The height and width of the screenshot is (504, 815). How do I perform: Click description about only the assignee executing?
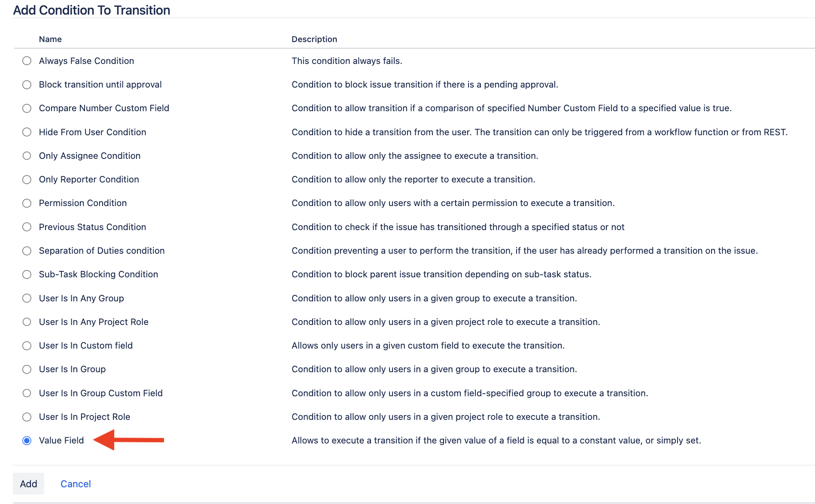415,156
